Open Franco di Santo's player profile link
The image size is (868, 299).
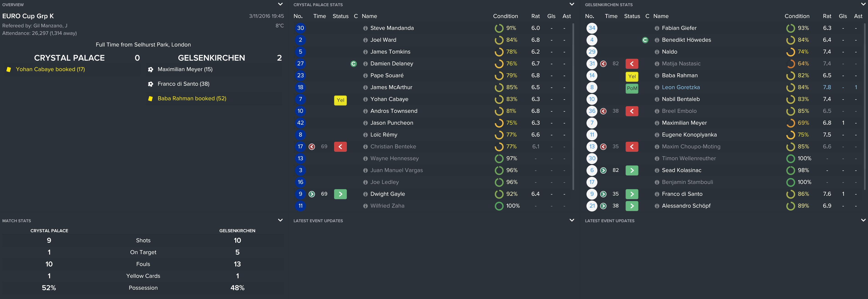tap(682, 194)
